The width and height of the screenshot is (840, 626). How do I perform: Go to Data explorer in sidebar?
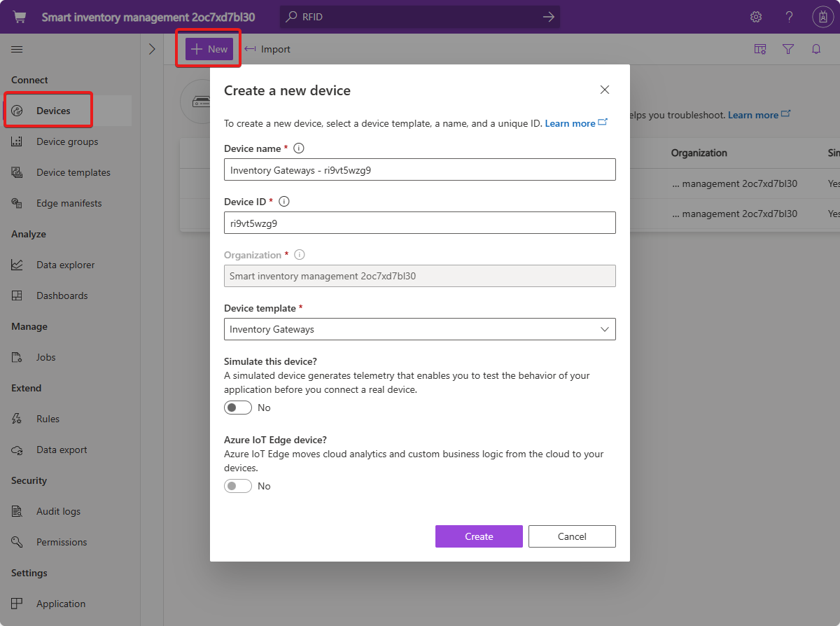pos(65,265)
